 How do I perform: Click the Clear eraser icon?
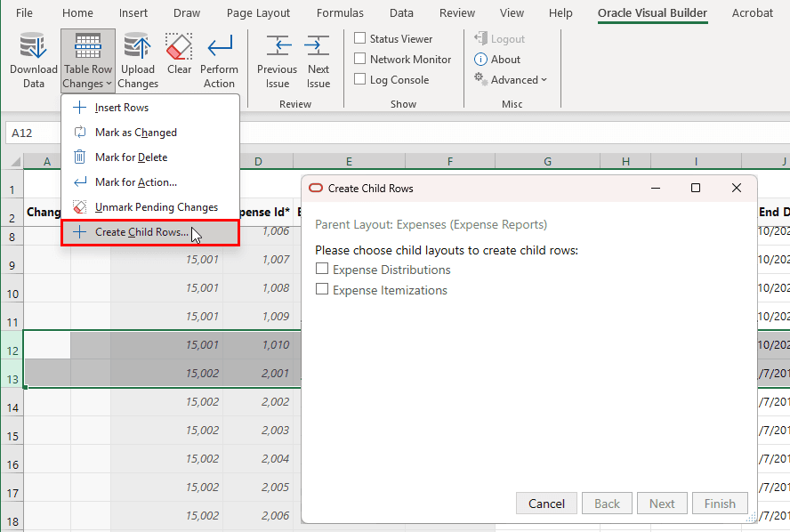[179, 46]
